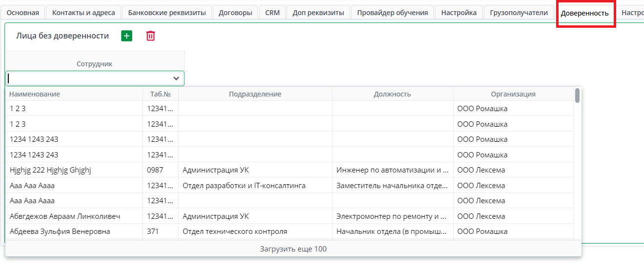Select the CRM tab
This screenshot has width=644, height=270.
(272, 13)
